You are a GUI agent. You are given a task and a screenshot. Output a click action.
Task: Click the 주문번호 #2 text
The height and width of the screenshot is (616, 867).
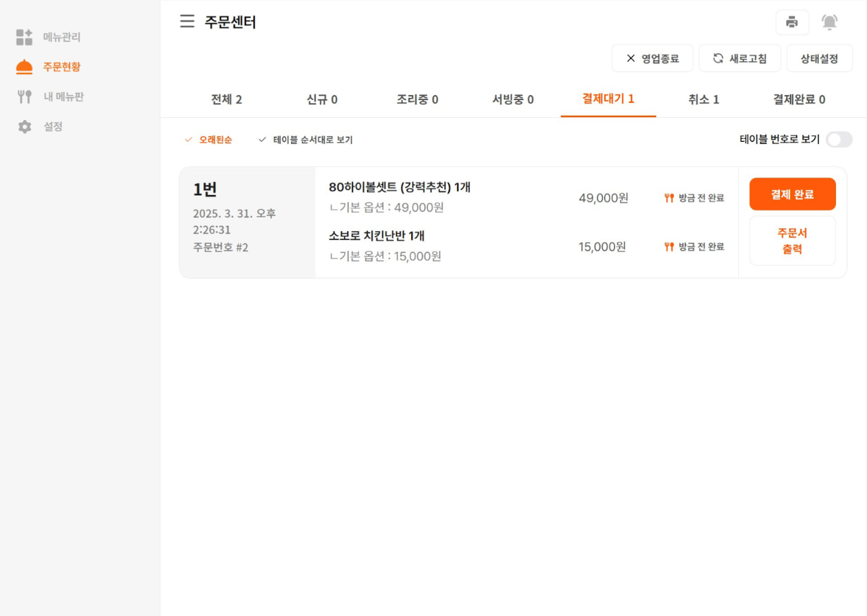coord(220,247)
